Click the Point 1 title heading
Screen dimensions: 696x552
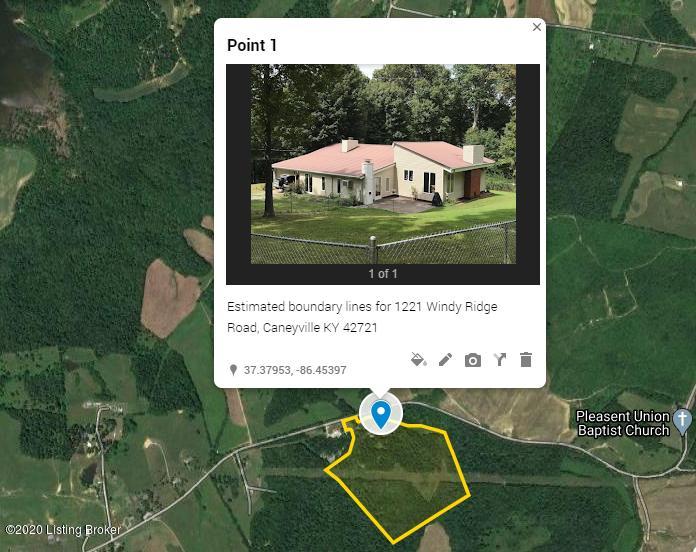[x=252, y=45]
